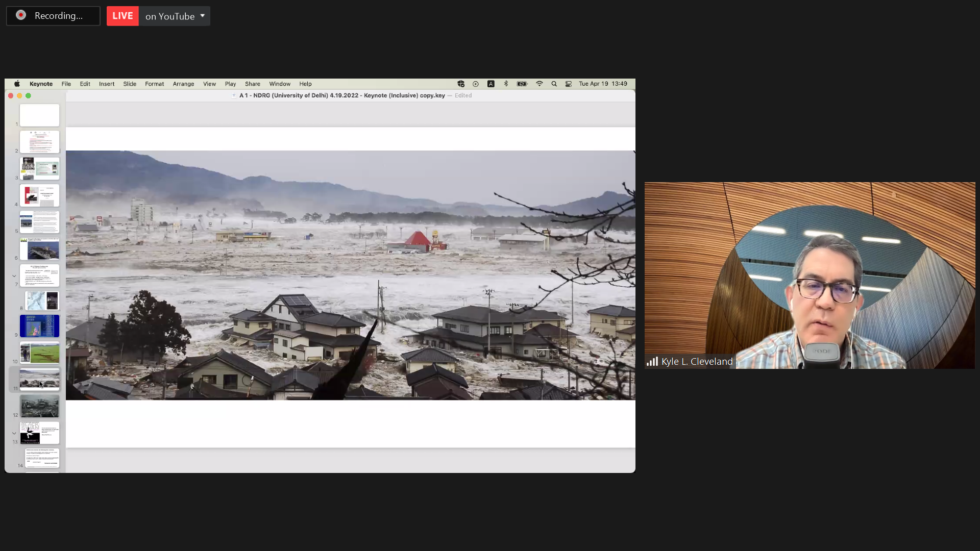Select slide 9 blue map thumbnail
Image resolution: width=980 pixels, height=551 pixels.
click(x=39, y=326)
